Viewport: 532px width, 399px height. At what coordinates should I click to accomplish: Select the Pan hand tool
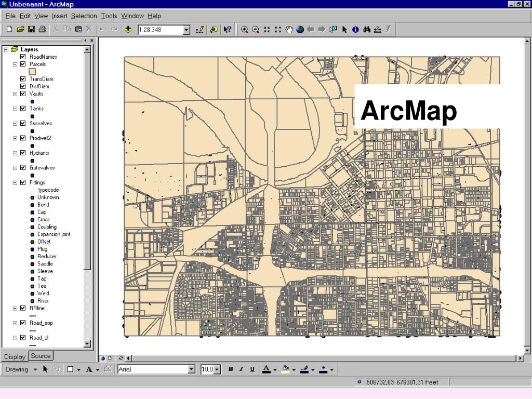click(x=289, y=30)
